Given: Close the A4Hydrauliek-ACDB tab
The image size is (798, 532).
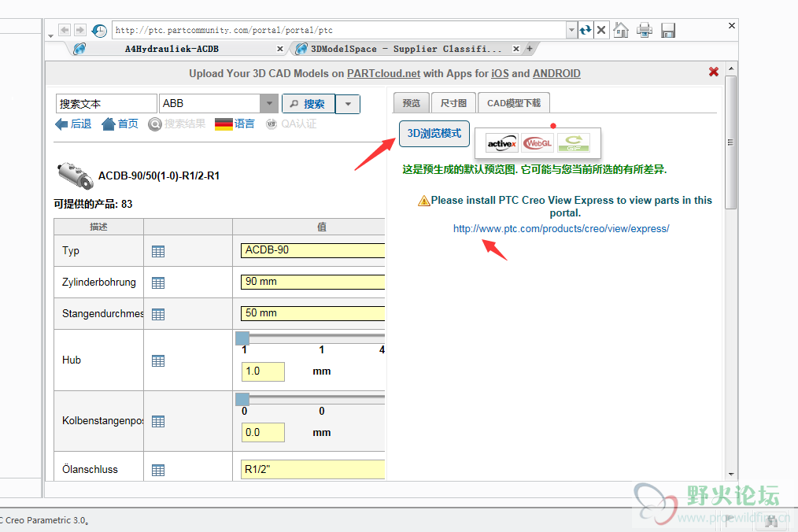Looking at the screenshot, I should (x=280, y=49).
